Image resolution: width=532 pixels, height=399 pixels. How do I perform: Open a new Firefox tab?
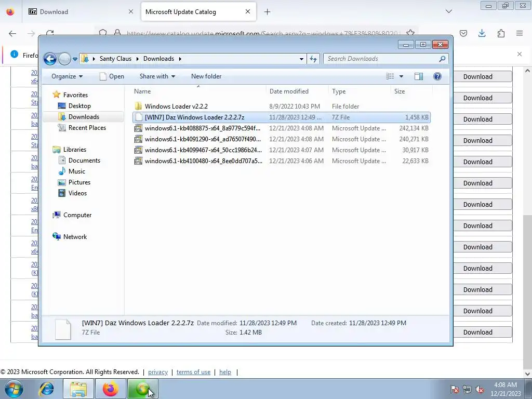point(268,12)
